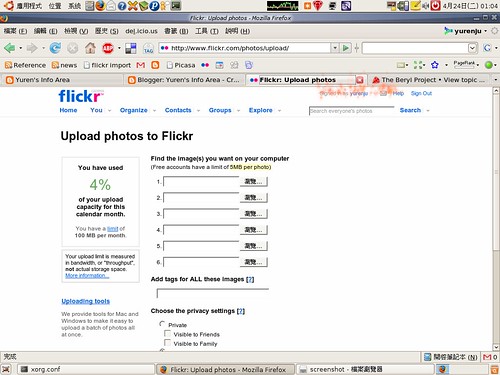Viewport: 500px width, 375px height.
Task: Check the Visible to Family checkbox
Action: (168, 343)
